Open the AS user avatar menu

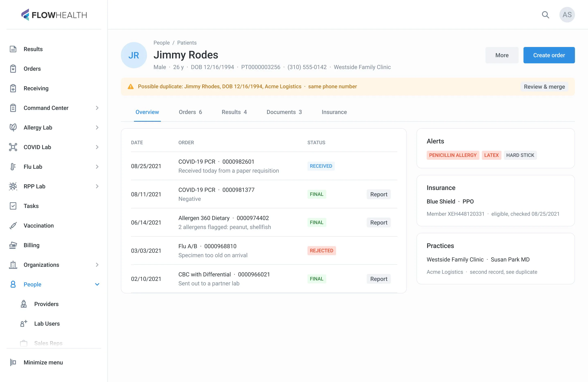pos(567,15)
